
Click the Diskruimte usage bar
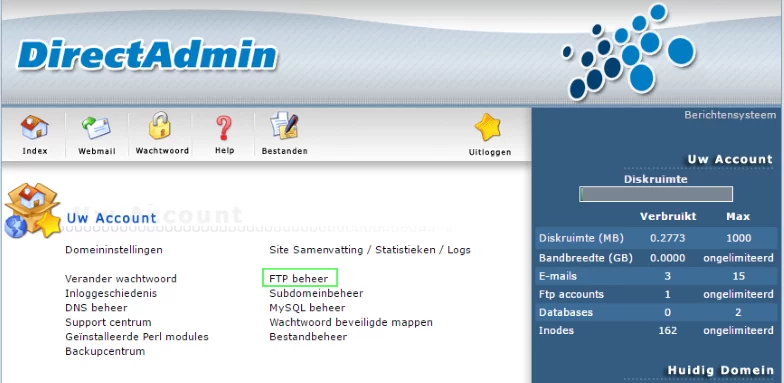[x=656, y=194]
